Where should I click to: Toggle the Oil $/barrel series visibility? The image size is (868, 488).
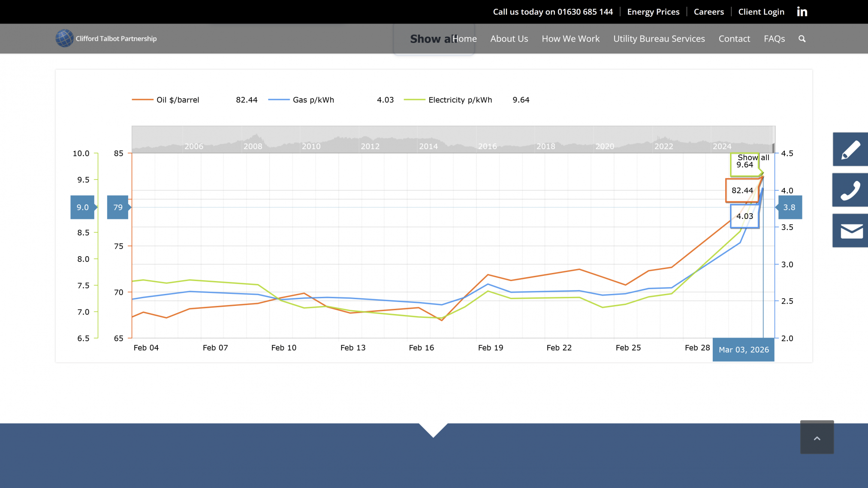tap(178, 100)
